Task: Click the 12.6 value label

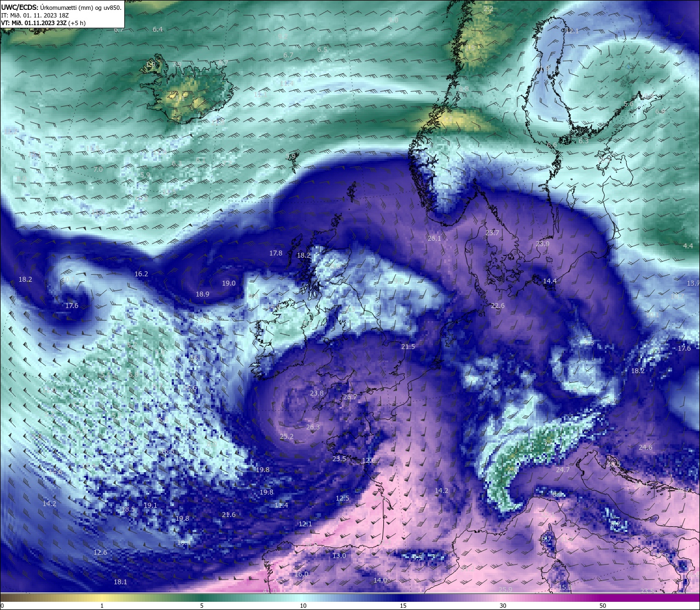Action: (100, 552)
